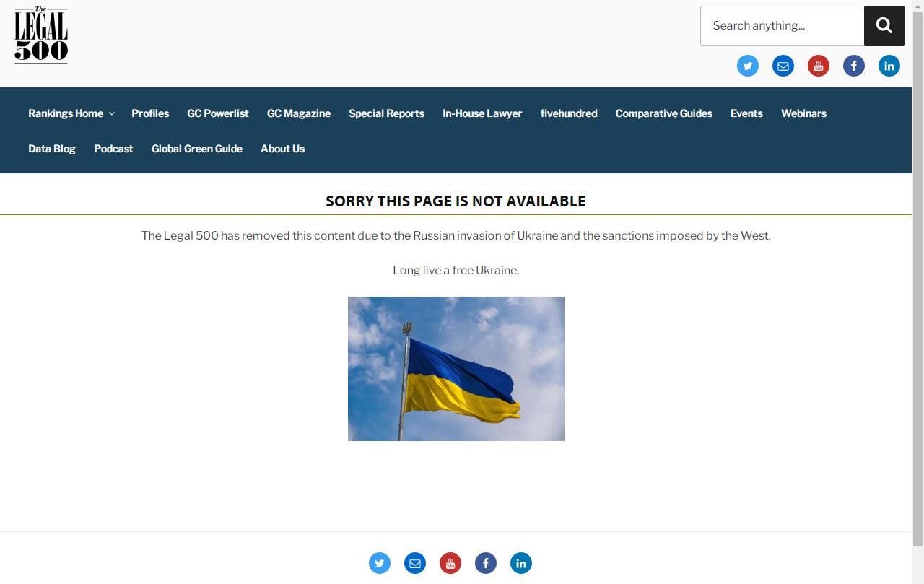This screenshot has height=584, width=924.
Task: Open Facebook icon in the header
Action: (854, 66)
